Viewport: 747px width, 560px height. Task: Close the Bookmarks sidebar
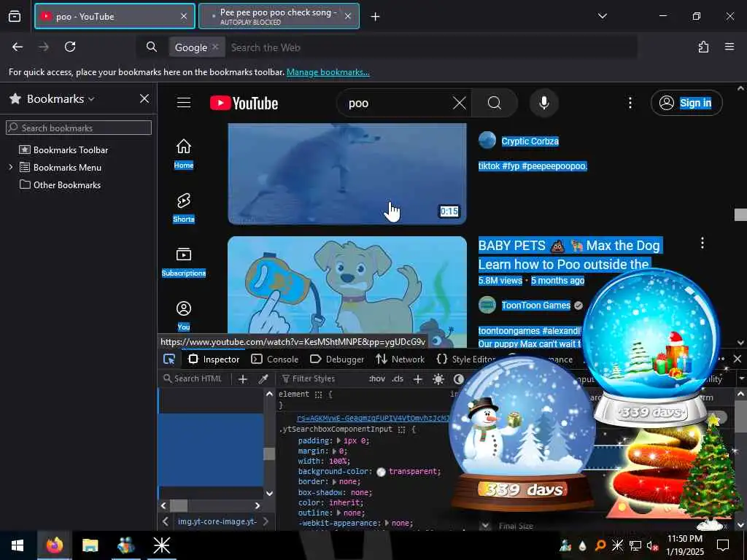(144, 98)
